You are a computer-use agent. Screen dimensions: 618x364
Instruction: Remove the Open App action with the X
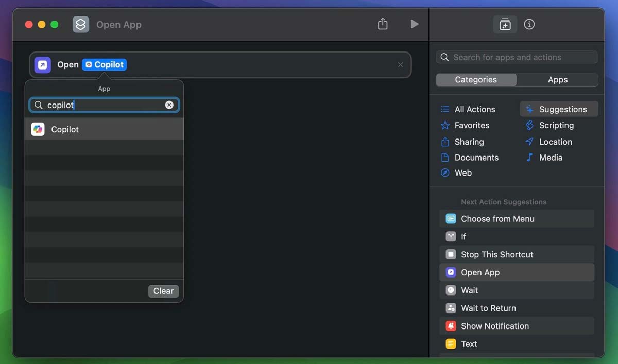pos(400,64)
